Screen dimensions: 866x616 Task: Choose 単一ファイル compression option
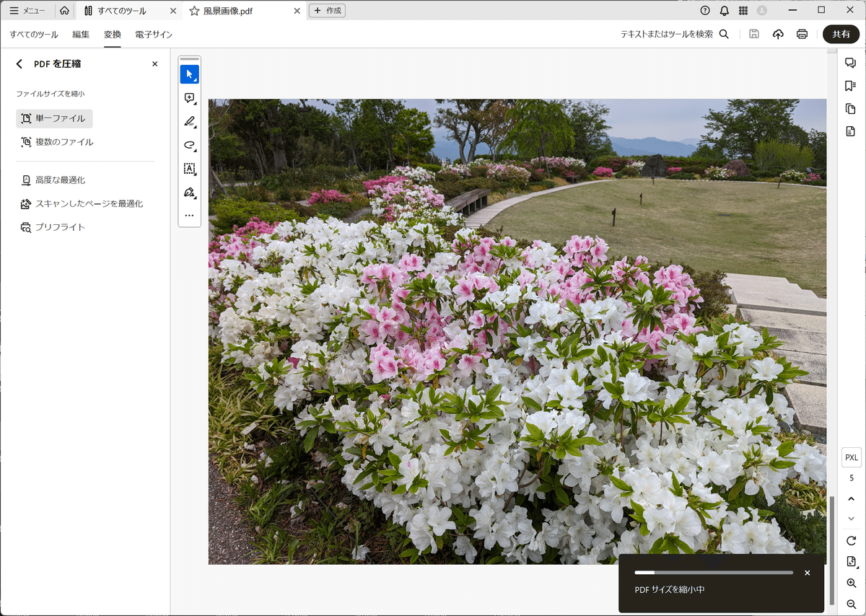[54, 118]
